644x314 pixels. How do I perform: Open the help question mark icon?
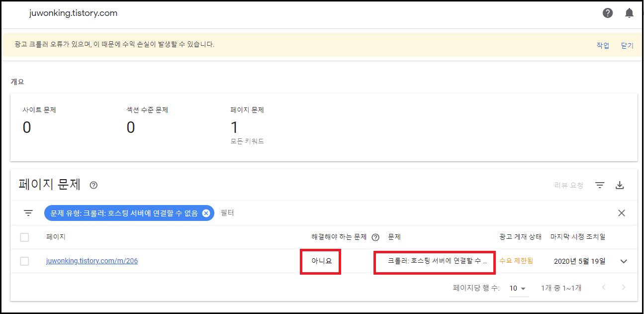[x=608, y=13]
